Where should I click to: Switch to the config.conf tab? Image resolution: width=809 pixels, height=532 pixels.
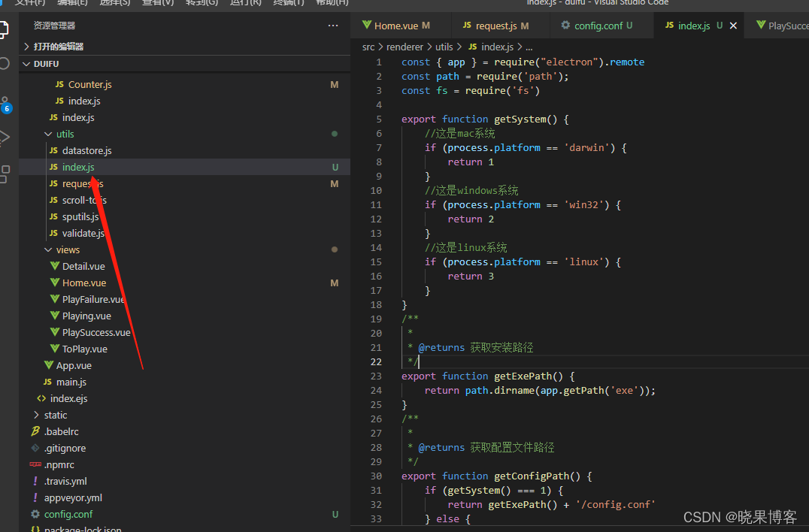click(x=597, y=26)
